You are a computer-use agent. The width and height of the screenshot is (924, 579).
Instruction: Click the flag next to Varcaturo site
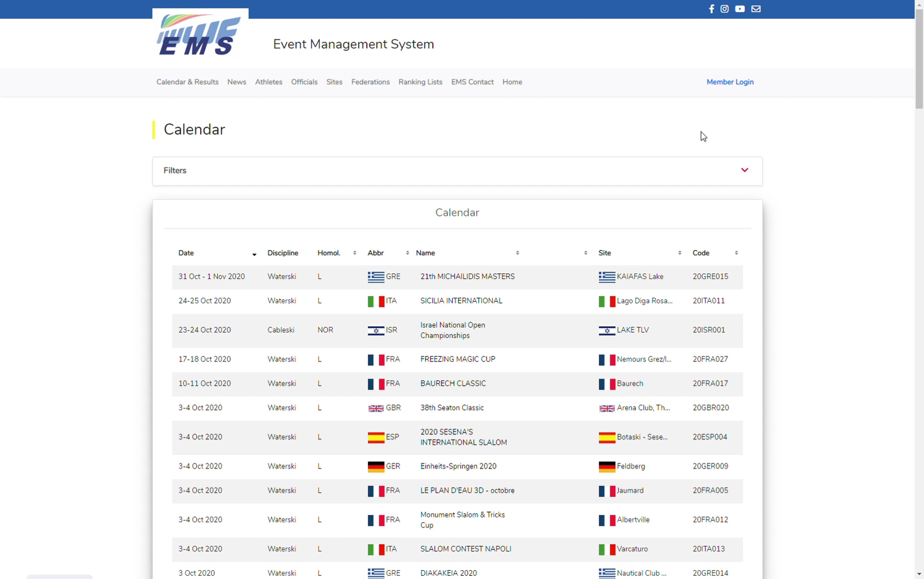coord(606,549)
